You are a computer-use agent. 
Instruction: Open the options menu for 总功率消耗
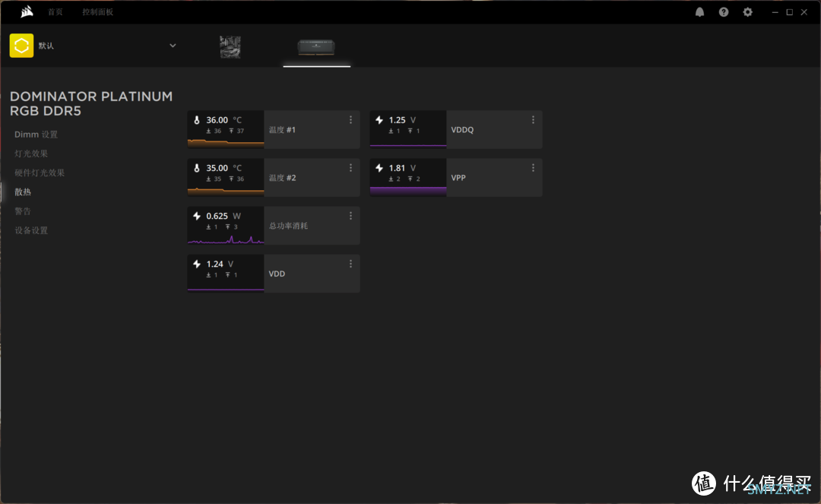tap(350, 216)
